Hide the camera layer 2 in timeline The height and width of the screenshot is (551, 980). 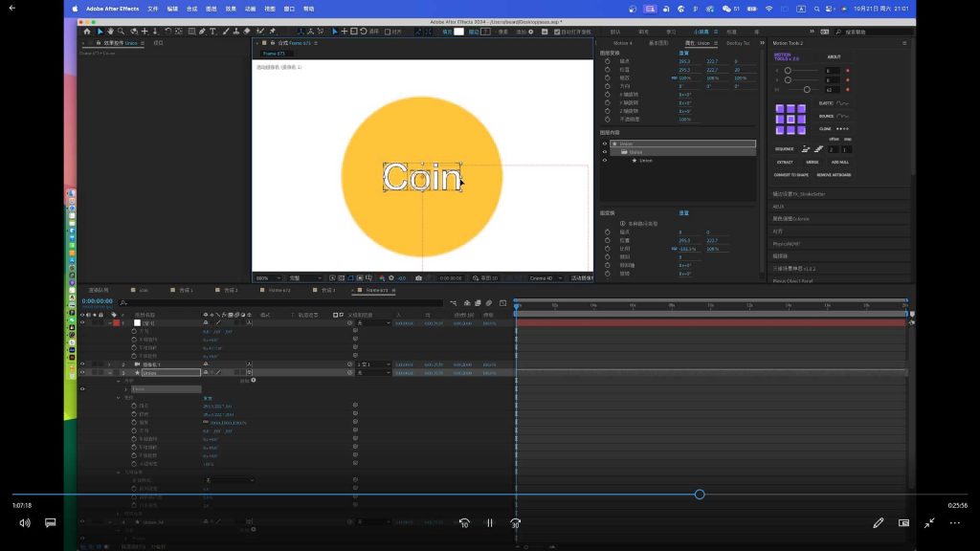[82, 364]
